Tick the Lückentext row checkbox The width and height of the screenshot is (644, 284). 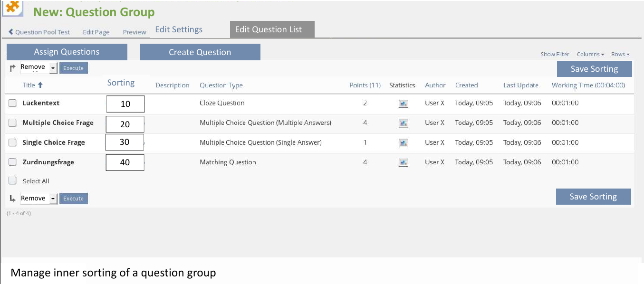click(13, 103)
